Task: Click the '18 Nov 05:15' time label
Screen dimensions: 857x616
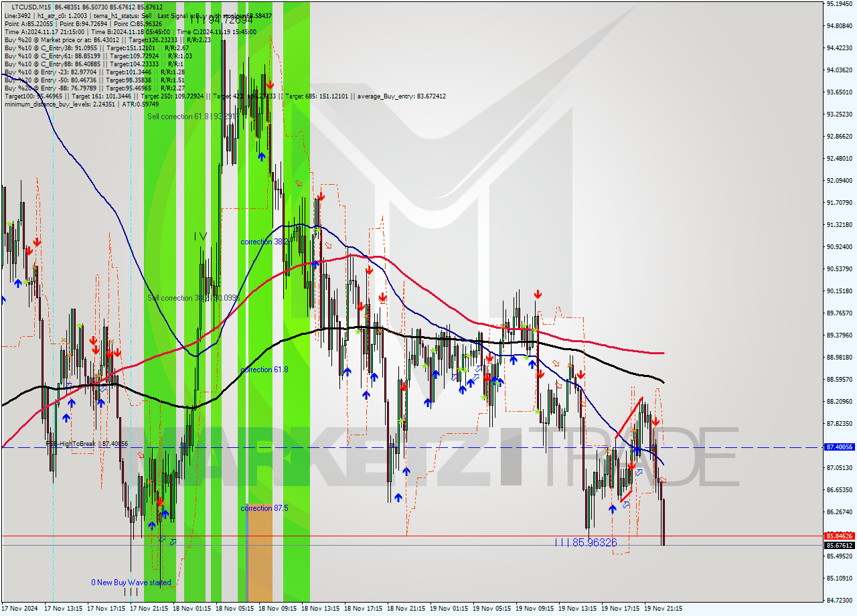Action: (235, 609)
